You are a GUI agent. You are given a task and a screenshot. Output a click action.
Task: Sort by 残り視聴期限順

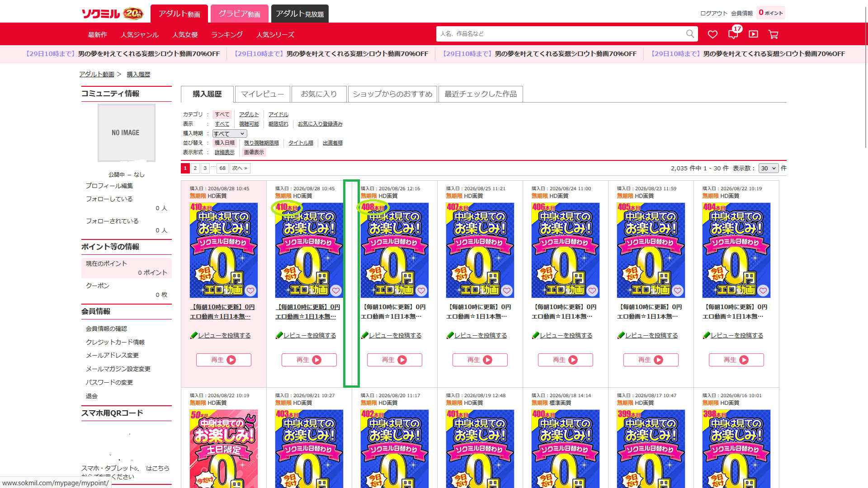tap(261, 143)
